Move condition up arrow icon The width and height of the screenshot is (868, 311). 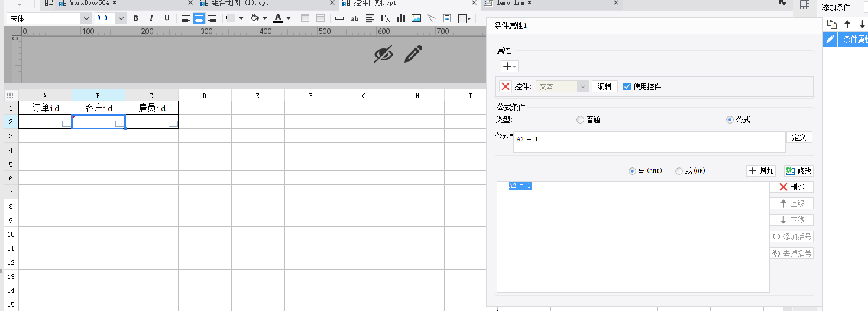[847, 24]
